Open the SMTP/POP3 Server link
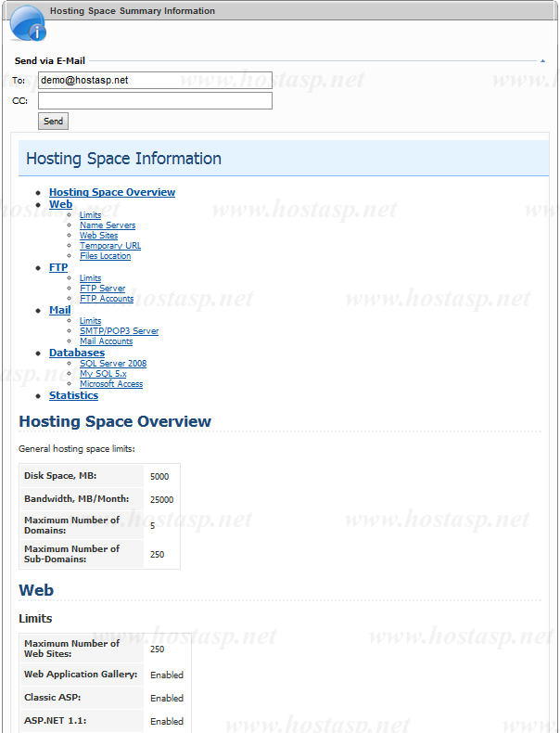The height and width of the screenshot is (733, 560). tap(119, 331)
